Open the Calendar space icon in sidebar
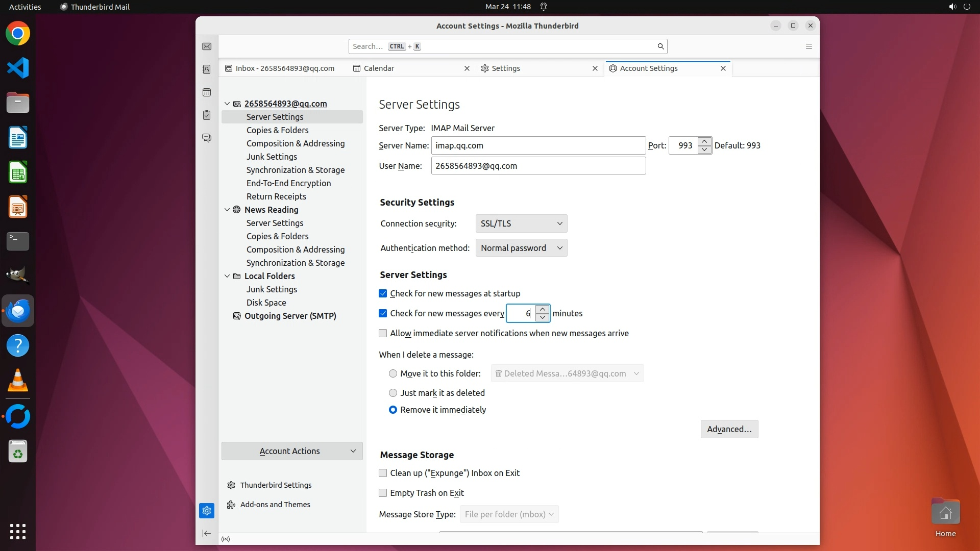This screenshot has height=551, width=980. click(207, 92)
